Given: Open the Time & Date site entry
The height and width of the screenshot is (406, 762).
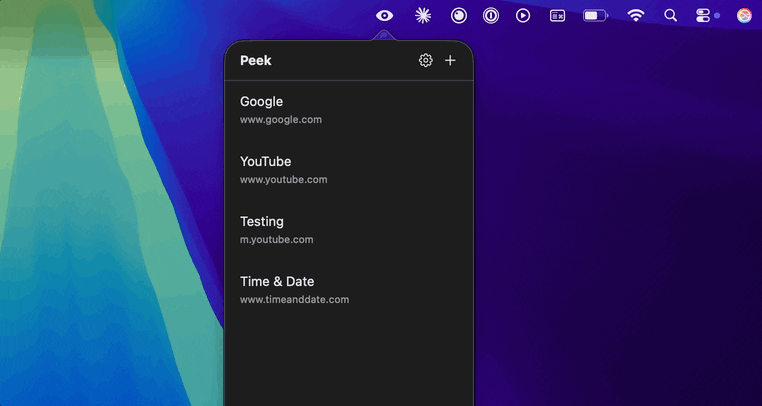Looking at the screenshot, I should click(349, 290).
